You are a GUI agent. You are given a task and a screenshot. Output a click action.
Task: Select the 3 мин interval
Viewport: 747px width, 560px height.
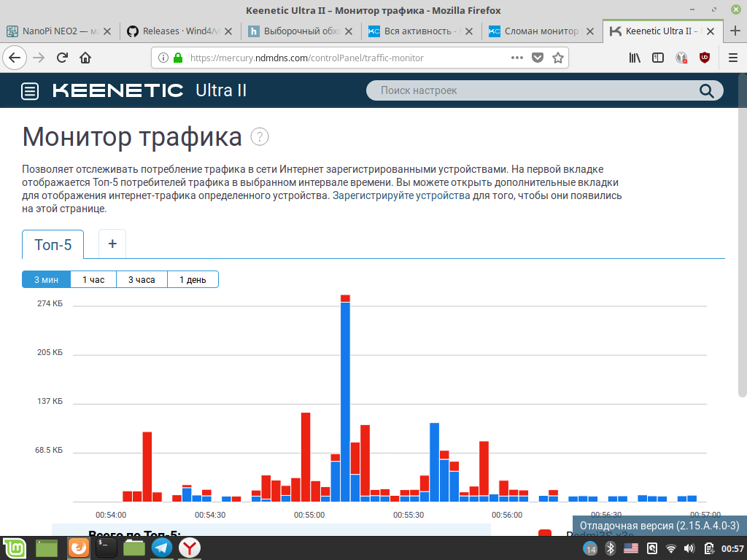click(46, 279)
